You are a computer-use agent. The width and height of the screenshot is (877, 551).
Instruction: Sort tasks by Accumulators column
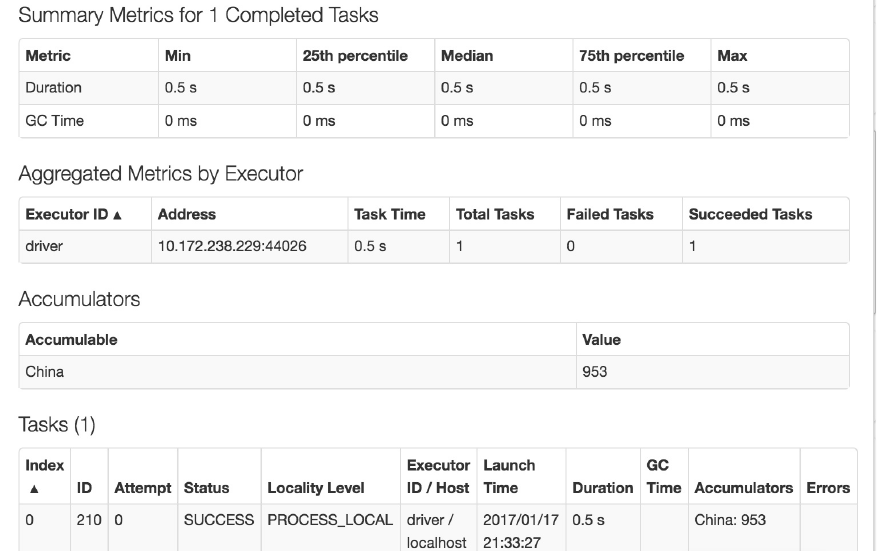coord(743,488)
